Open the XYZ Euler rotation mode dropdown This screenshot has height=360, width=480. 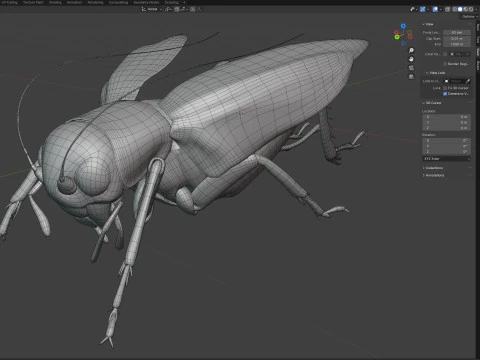tap(447, 159)
